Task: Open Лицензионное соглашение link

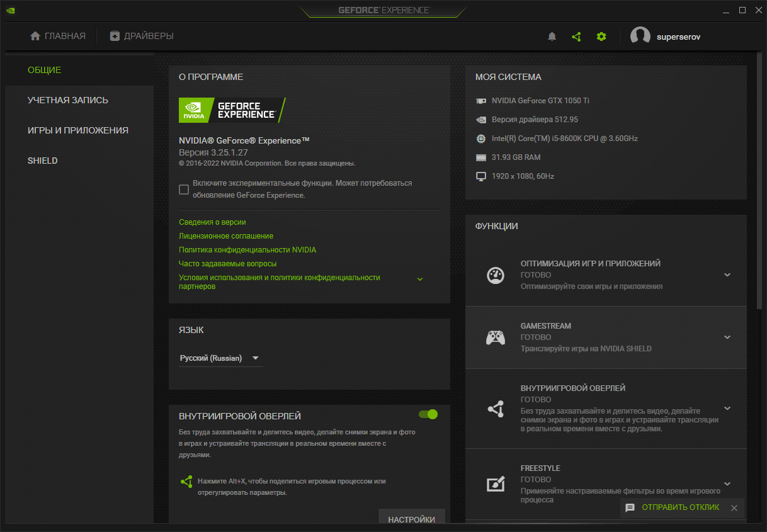Action: point(226,236)
